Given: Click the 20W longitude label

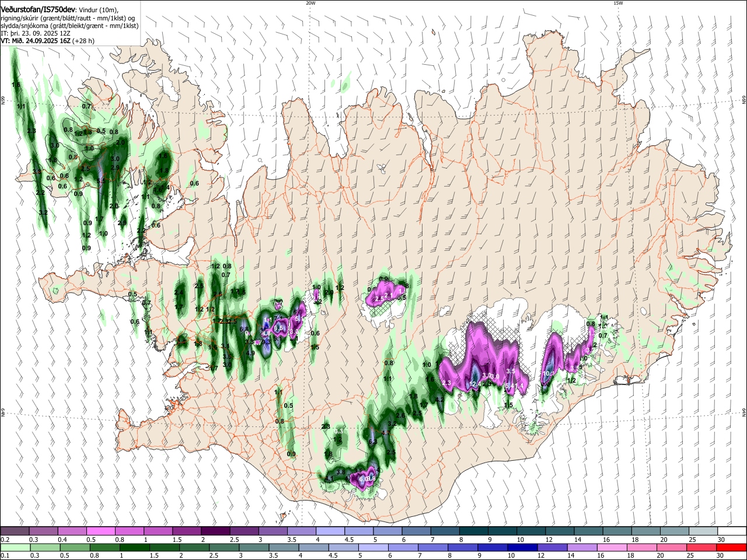Looking at the screenshot, I should click(310, 3).
